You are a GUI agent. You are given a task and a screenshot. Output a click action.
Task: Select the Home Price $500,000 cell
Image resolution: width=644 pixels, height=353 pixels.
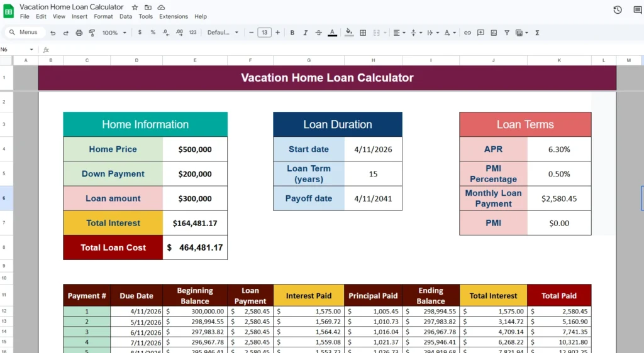(x=195, y=149)
